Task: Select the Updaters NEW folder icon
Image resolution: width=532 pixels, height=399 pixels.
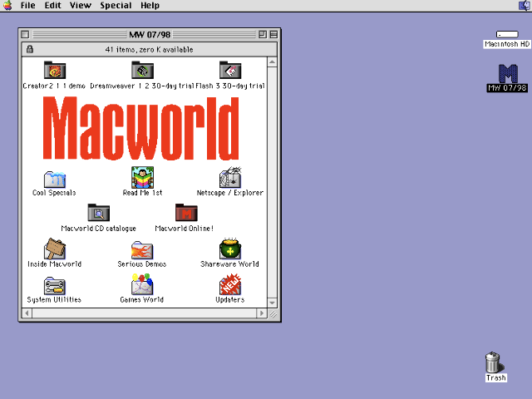Action: point(230,284)
